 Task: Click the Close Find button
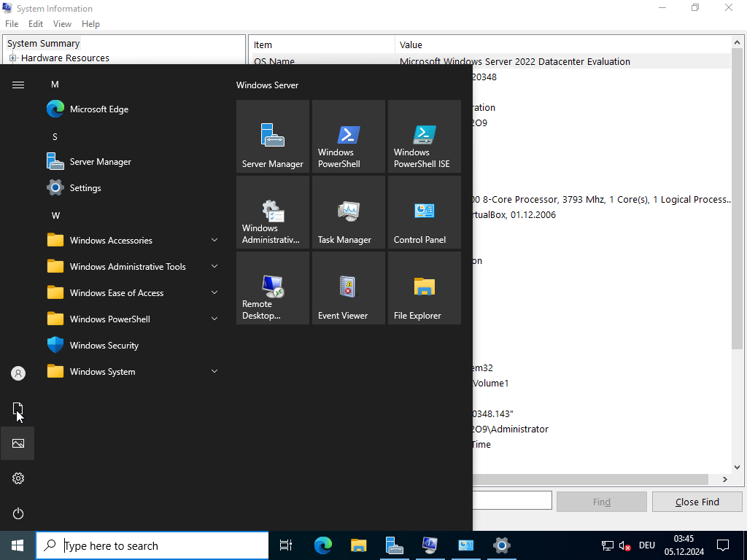tap(697, 502)
